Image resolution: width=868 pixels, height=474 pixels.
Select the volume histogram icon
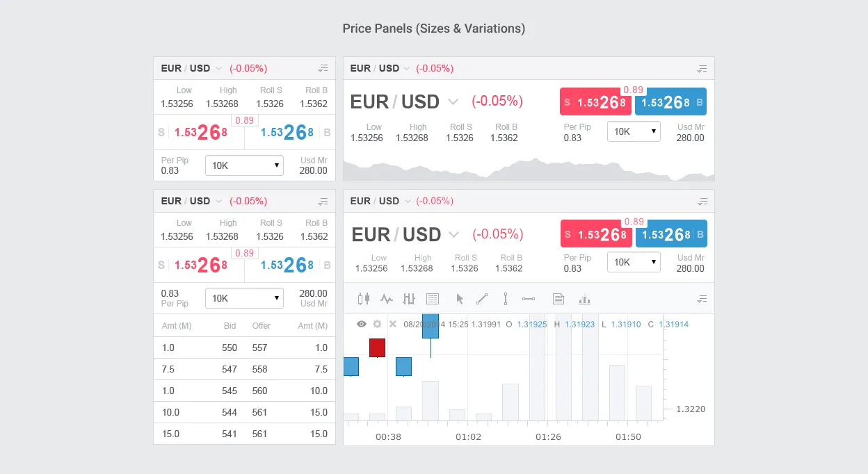584,299
